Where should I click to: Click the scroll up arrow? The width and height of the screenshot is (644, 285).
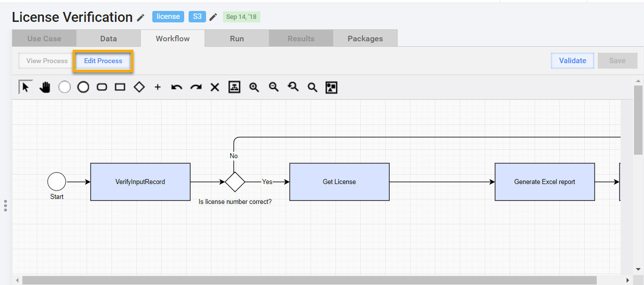tap(639, 81)
